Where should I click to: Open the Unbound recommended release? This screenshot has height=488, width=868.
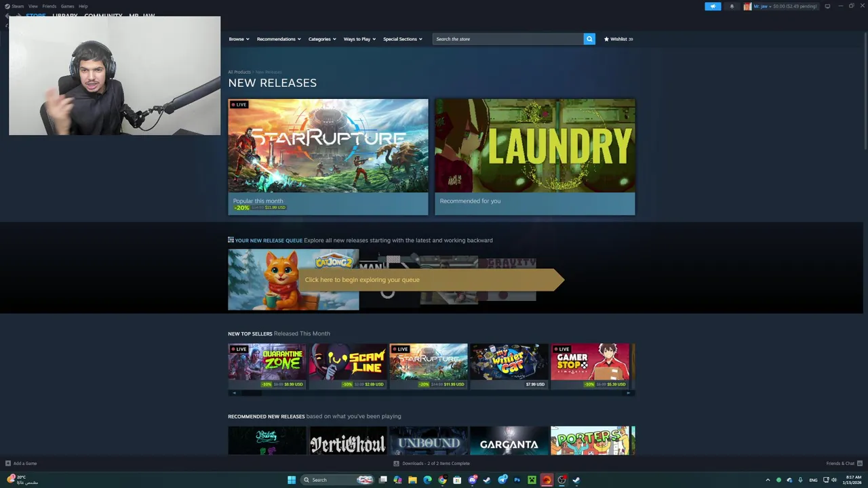tap(429, 441)
